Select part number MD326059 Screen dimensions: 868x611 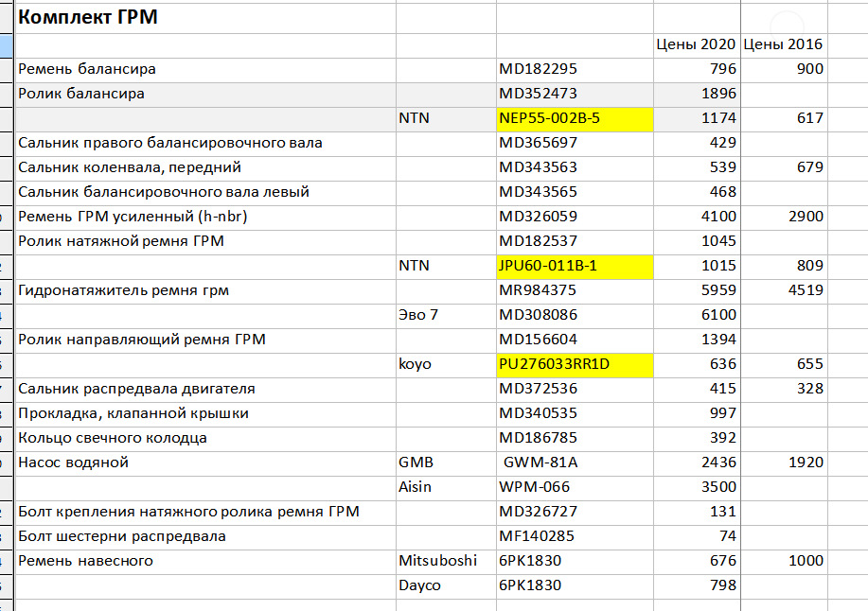click(575, 218)
